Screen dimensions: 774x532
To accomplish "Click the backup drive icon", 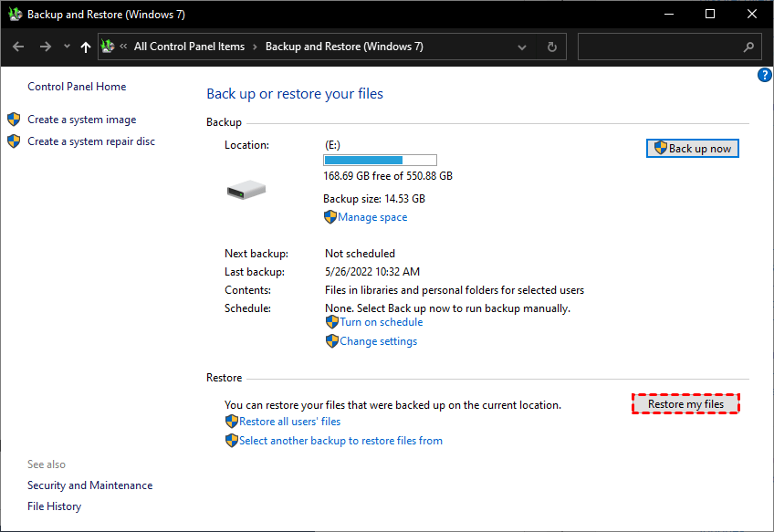I will tap(246, 190).
